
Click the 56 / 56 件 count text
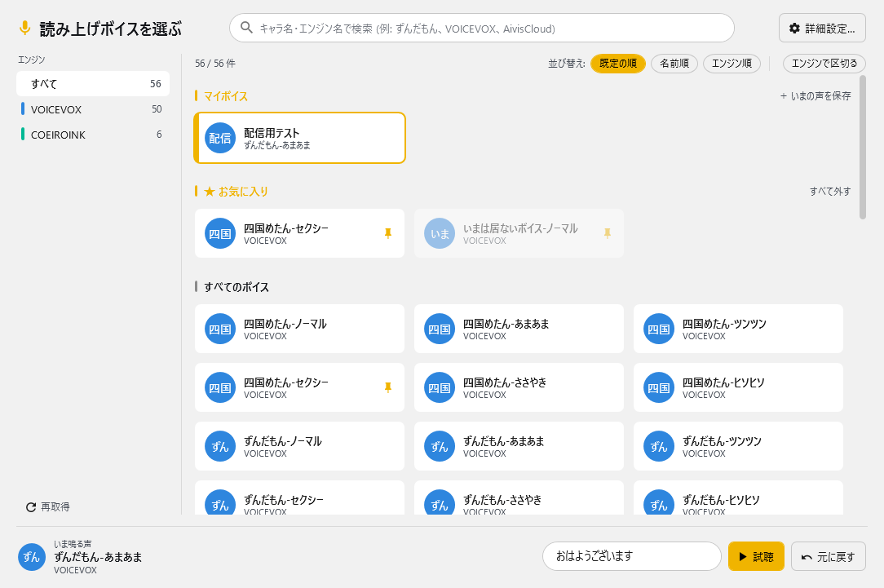point(215,63)
